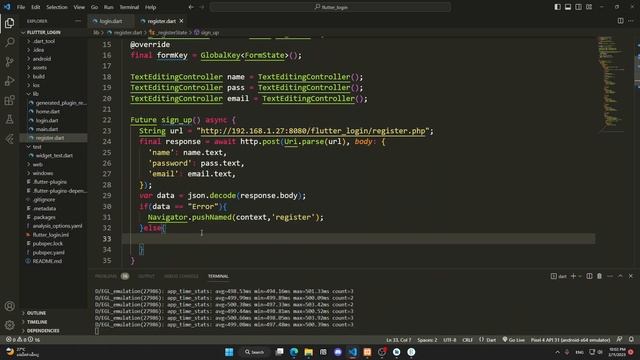This screenshot has height=360, width=640.
Task: Open File Explorer from the taskbar
Action: (309, 352)
